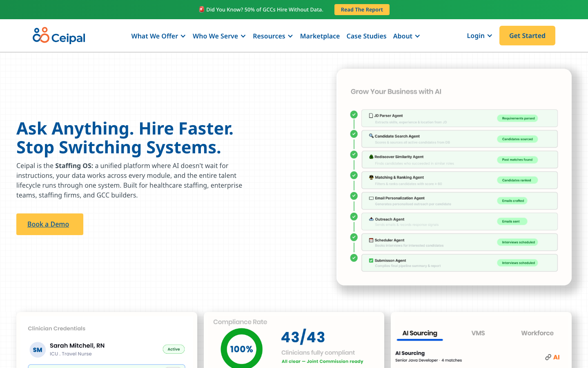Screen dimensions: 588x368
Task: Click the magnifier icon of Candidate Search Agent
Action: [x=371, y=136]
